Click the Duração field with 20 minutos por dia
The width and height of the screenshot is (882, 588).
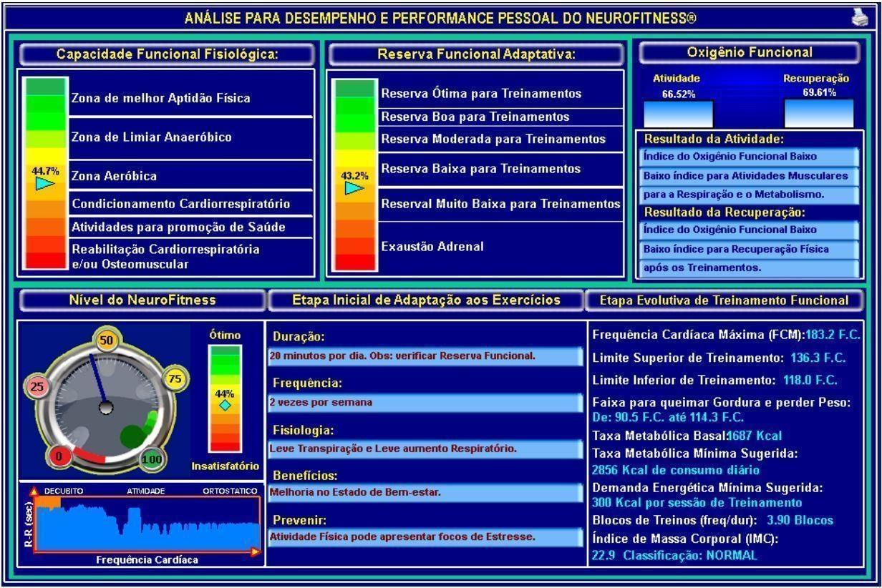point(425,356)
